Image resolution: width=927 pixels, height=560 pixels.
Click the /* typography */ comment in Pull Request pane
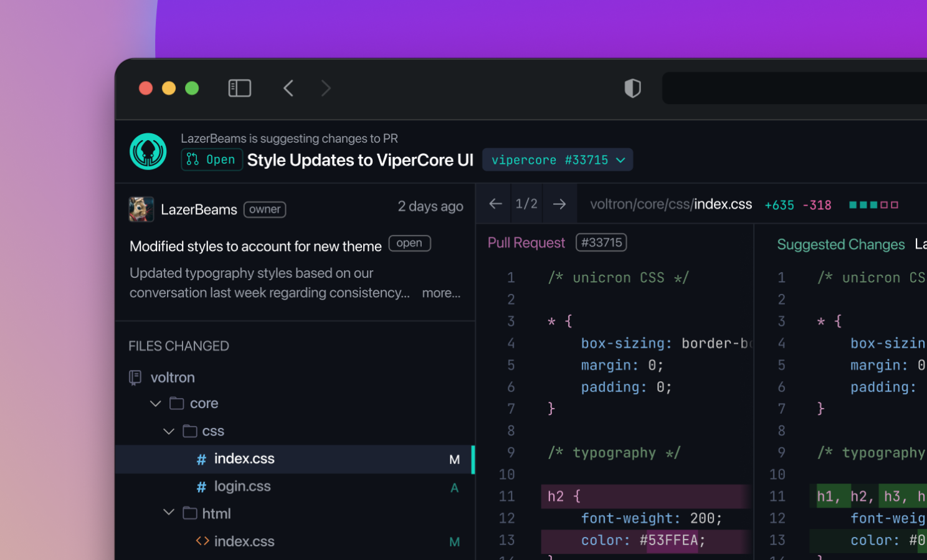(614, 453)
